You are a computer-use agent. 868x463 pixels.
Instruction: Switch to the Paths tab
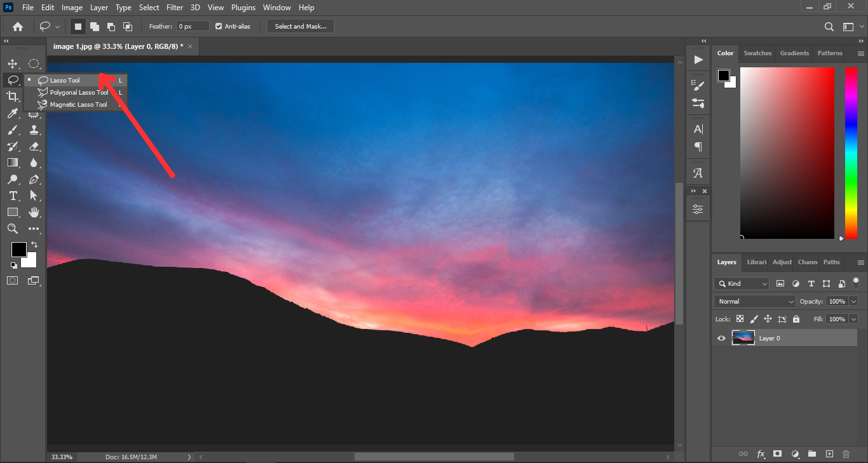pyautogui.click(x=831, y=262)
